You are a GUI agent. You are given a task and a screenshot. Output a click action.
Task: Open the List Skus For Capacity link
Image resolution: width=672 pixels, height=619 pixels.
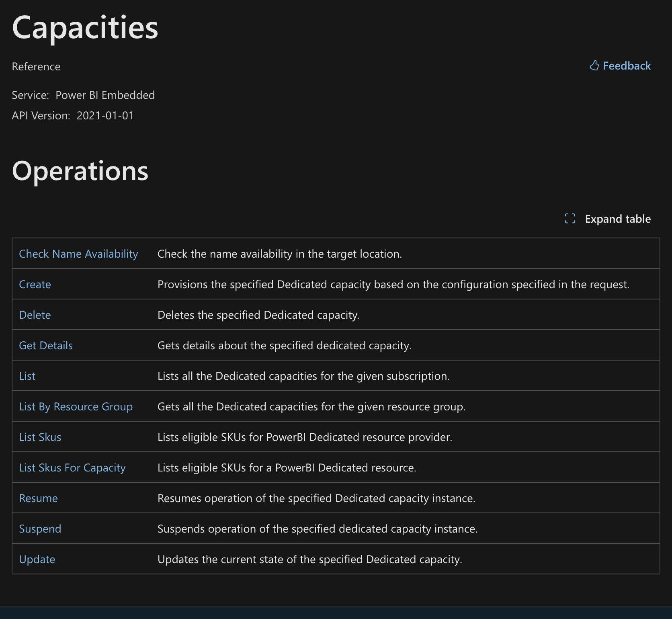(x=72, y=467)
